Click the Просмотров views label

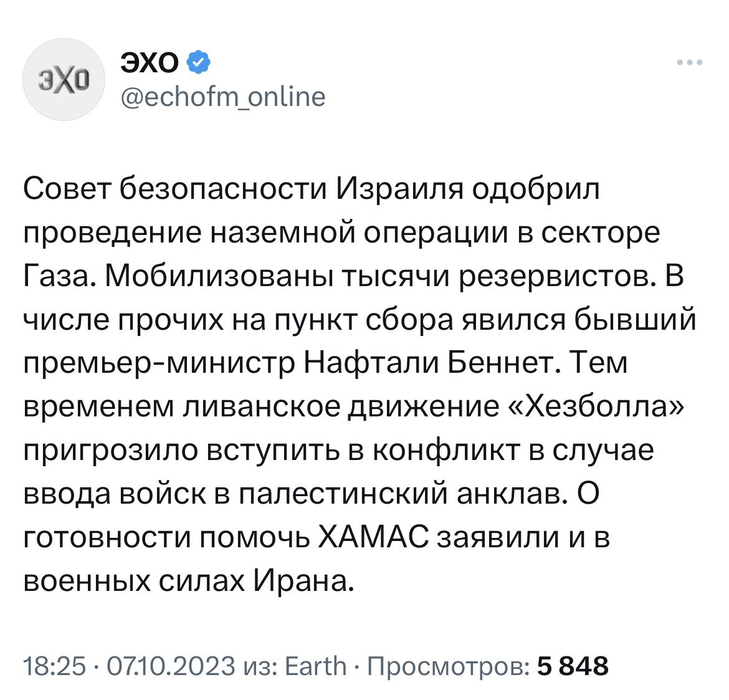point(448,666)
